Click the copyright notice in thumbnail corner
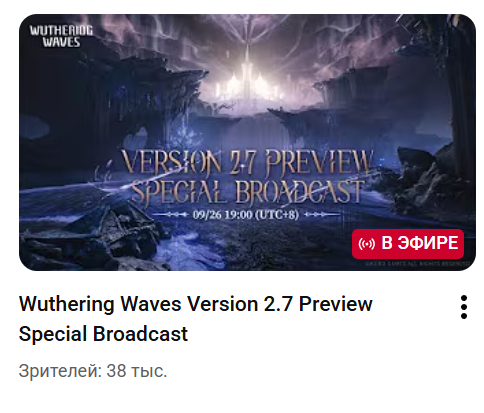The image size is (484, 413). 417,263
